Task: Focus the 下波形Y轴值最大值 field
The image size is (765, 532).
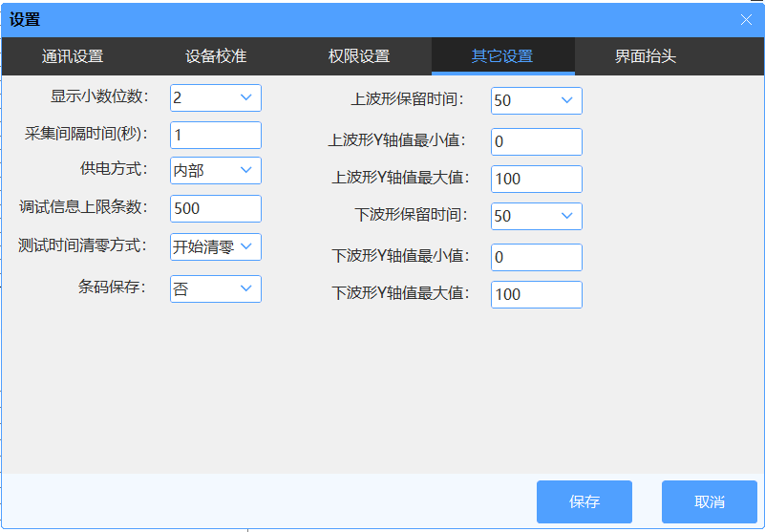Action: click(x=537, y=294)
